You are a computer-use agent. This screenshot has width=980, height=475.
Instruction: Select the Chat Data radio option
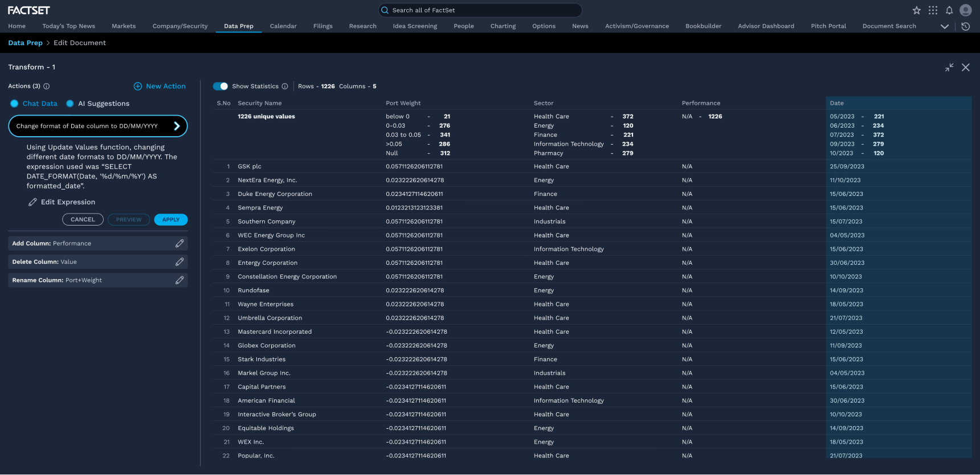click(x=14, y=104)
